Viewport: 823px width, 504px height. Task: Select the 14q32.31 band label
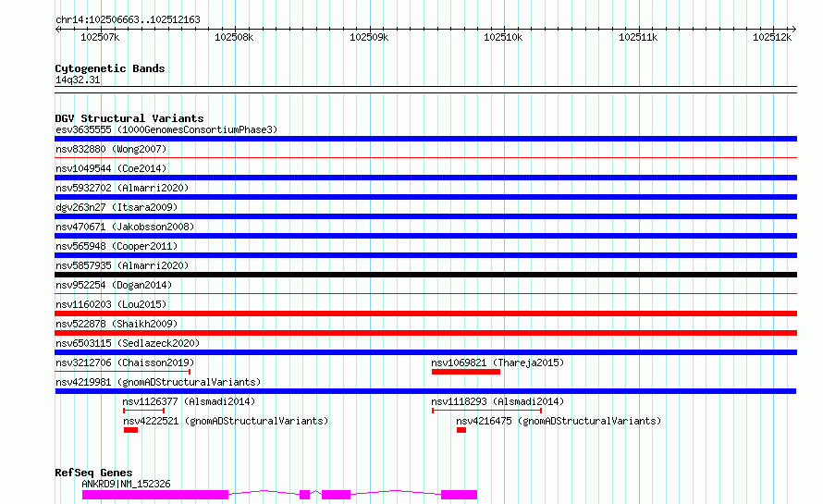(x=78, y=80)
